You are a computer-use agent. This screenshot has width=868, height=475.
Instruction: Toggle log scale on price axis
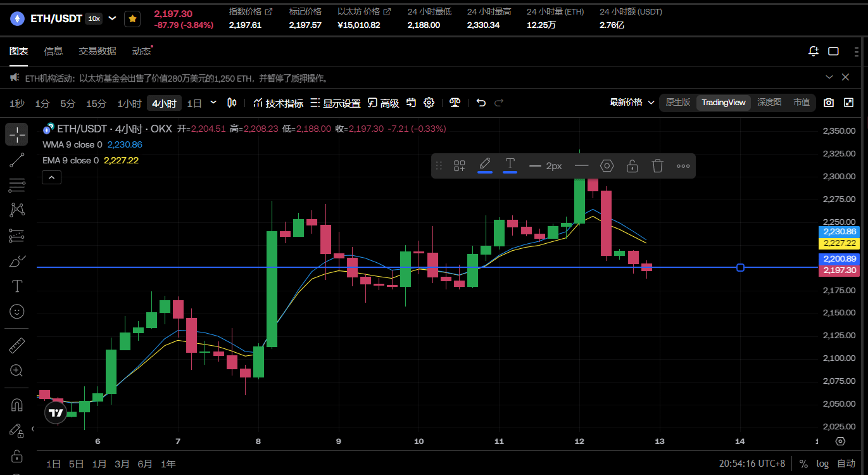click(x=822, y=464)
